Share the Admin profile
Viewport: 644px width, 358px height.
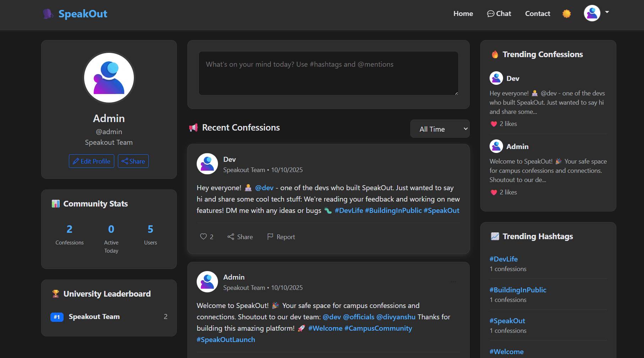[133, 161]
